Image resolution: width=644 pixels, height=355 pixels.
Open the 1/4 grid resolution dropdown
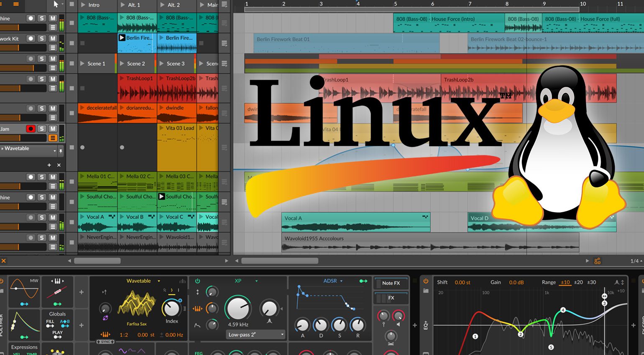click(x=636, y=261)
